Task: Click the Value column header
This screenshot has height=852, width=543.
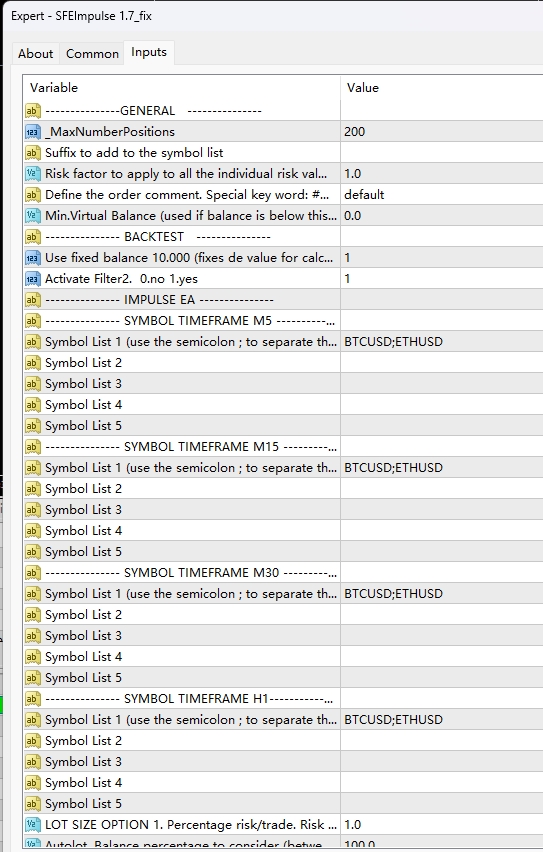Action: pyautogui.click(x=363, y=87)
